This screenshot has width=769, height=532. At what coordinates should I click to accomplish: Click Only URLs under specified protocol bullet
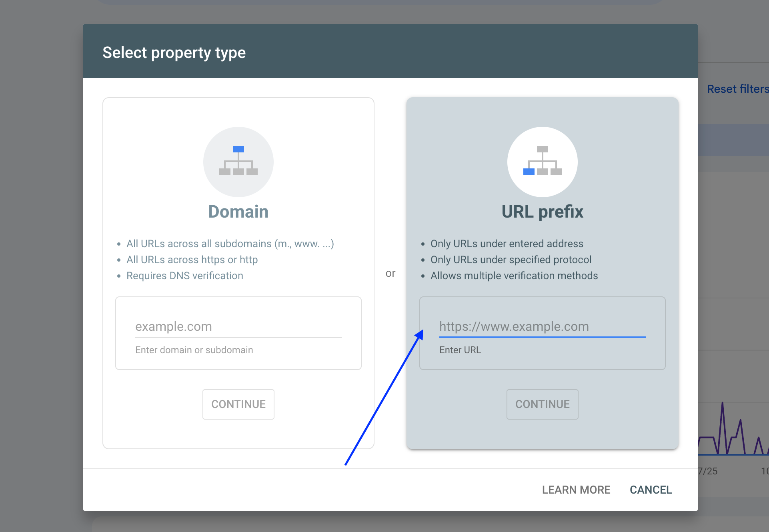click(x=511, y=260)
